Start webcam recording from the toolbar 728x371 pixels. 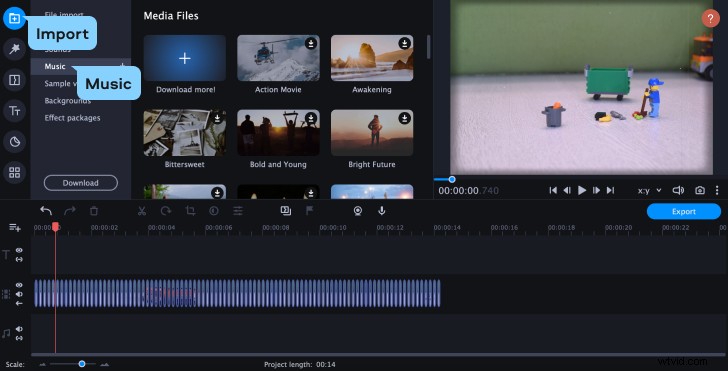click(358, 211)
